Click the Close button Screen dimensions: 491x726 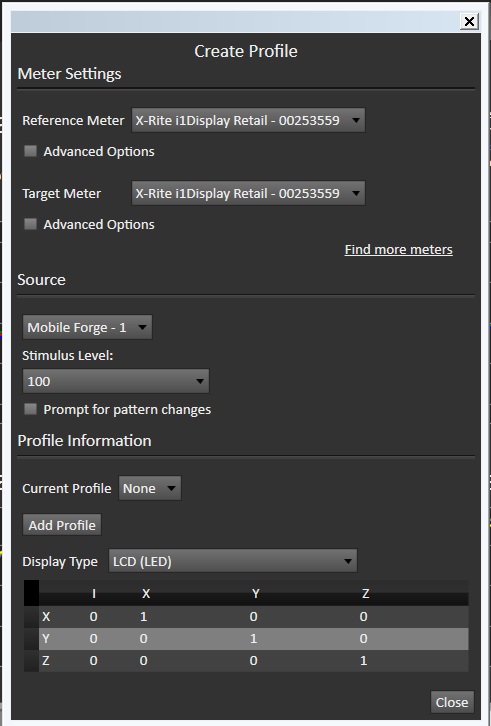coord(452,702)
